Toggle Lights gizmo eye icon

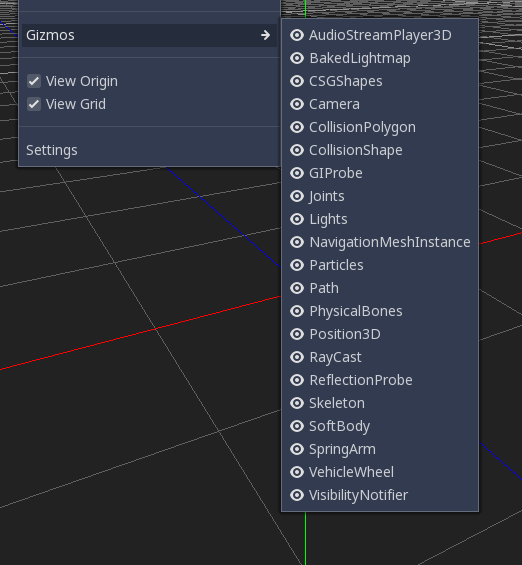pyautogui.click(x=297, y=219)
